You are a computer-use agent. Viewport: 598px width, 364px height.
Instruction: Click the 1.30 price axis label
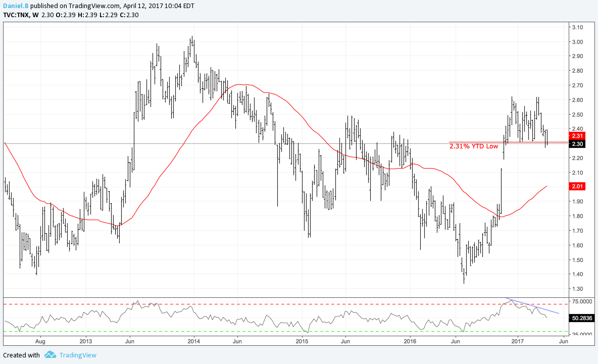click(x=577, y=289)
